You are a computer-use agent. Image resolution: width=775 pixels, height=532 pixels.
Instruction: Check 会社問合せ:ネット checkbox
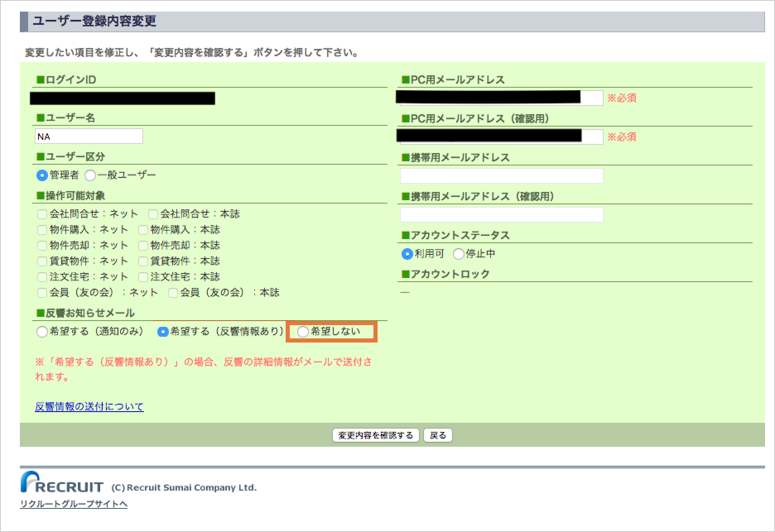(x=42, y=214)
